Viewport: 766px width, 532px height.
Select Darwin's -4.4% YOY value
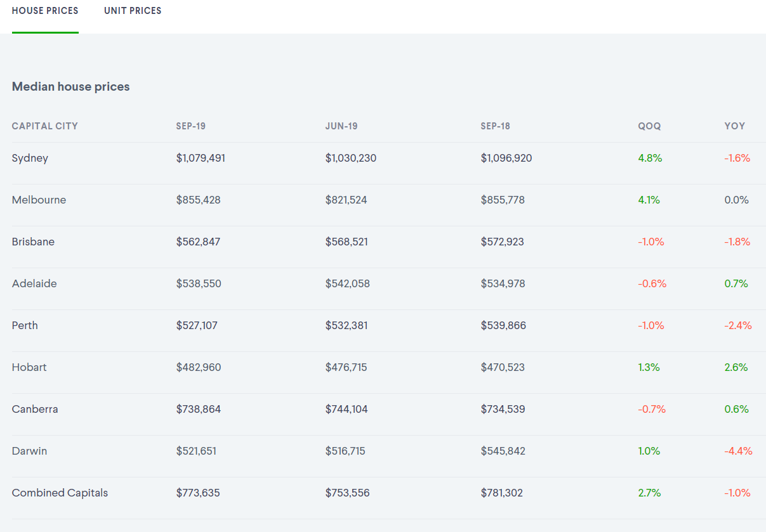tap(738, 451)
